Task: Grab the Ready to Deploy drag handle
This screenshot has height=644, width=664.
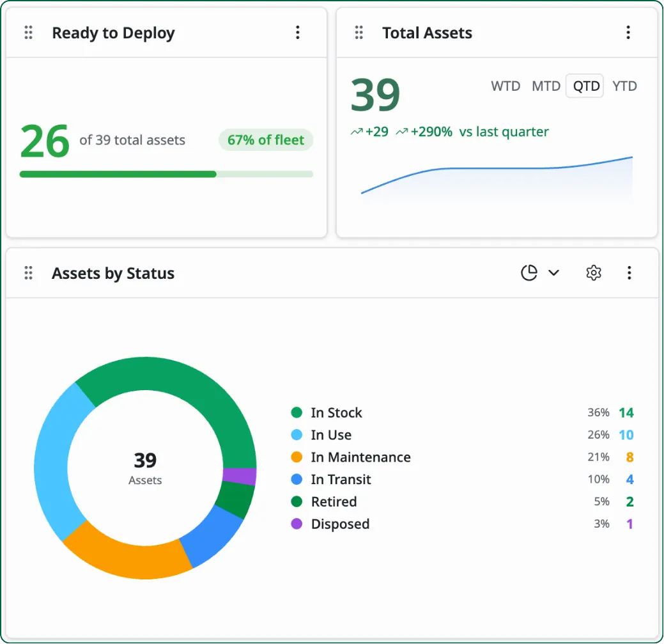Action: 28,33
